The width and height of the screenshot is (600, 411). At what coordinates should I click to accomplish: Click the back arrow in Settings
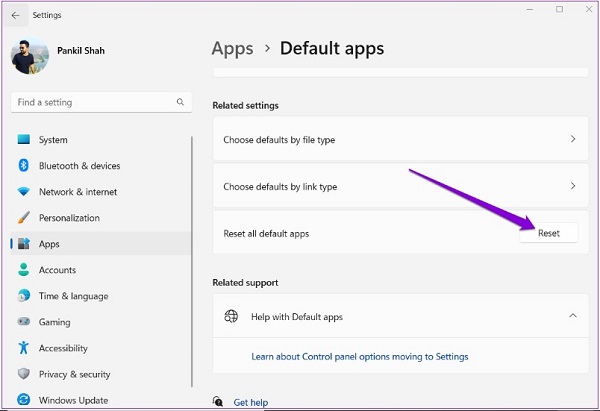point(15,15)
